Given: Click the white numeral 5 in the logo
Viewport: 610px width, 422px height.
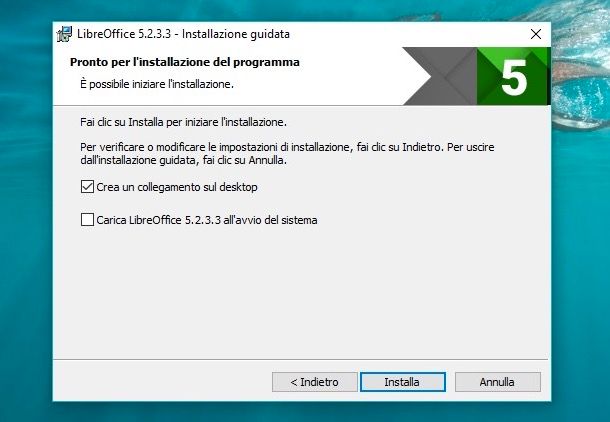Looking at the screenshot, I should click(514, 78).
